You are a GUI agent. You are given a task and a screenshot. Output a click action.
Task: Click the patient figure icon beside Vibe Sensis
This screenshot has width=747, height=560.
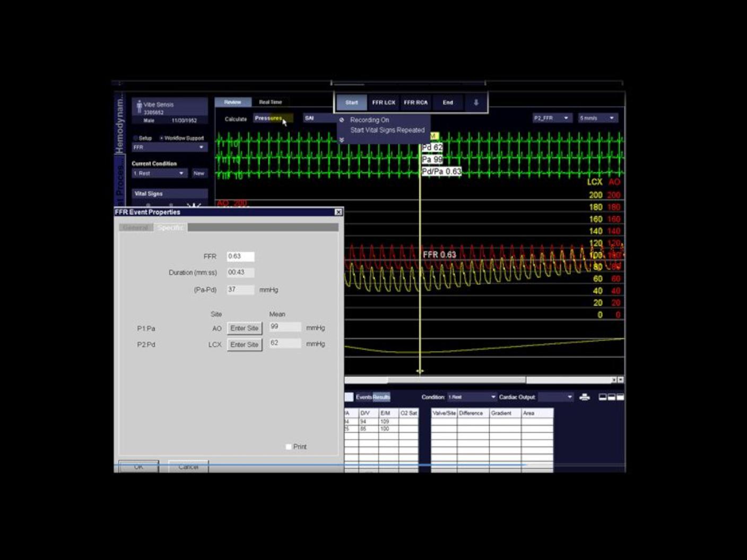tap(139, 107)
